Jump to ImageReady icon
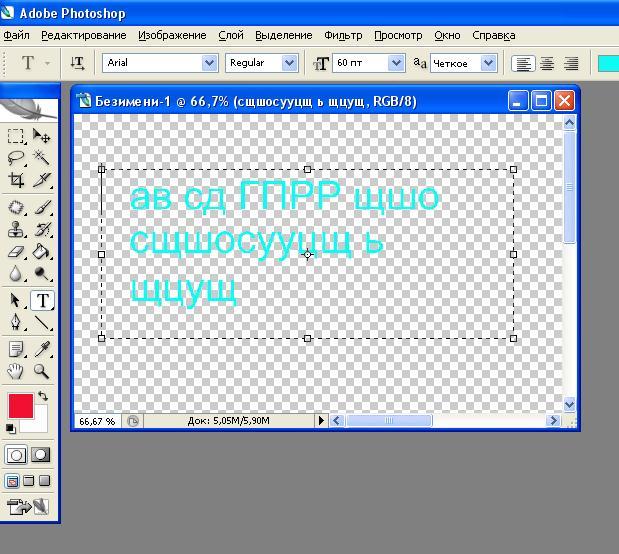The height and width of the screenshot is (554, 619). 28,507
